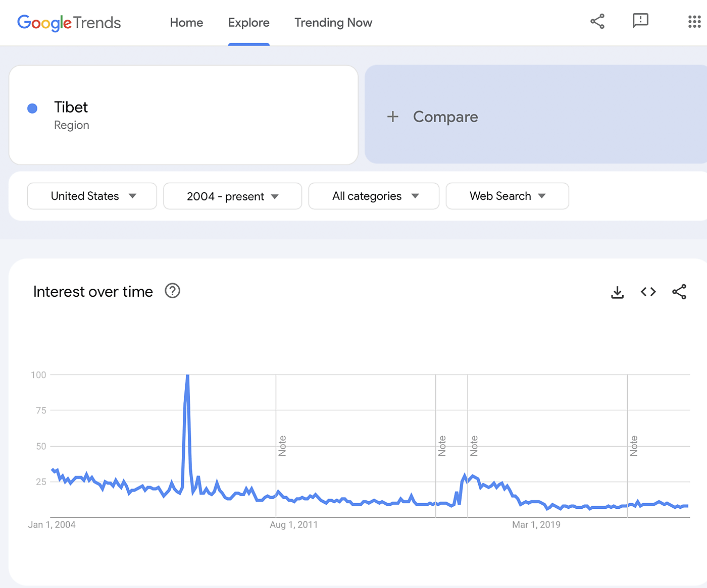Screen dimensions: 707x588
Task: Download the Interest over time CSV
Action: tap(617, 292)
